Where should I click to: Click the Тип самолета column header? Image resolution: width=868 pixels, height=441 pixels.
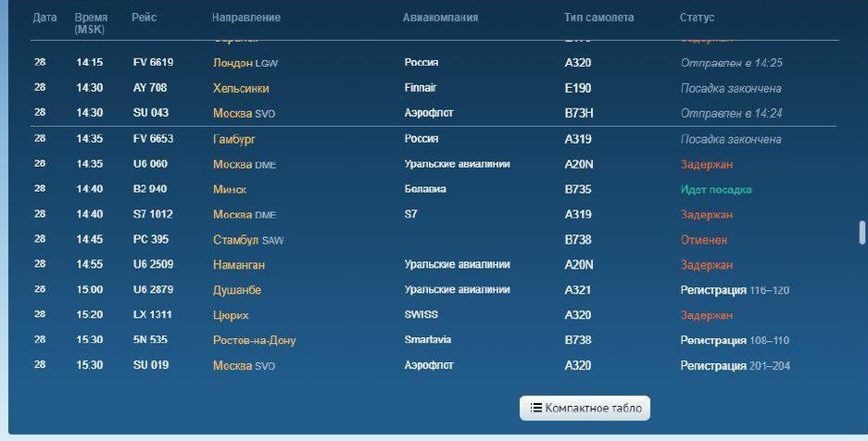click(599, 18)
